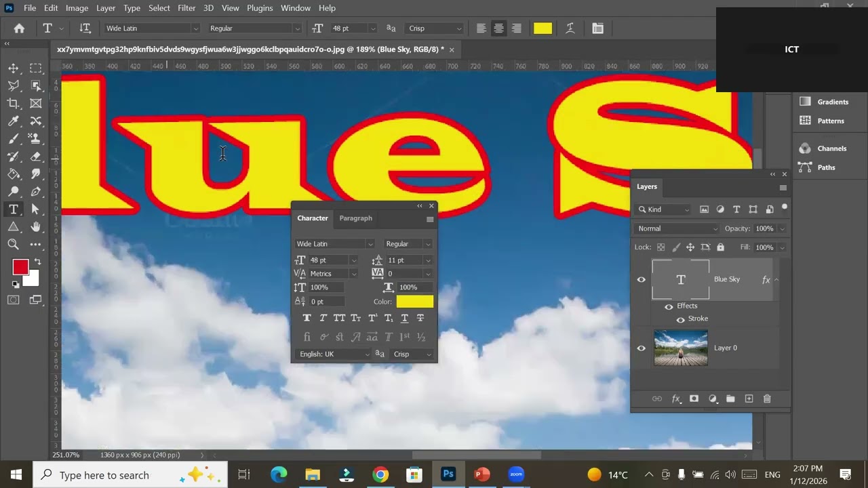This screenshot has width=868, height=488.
Task: Select the Move tool
Action: tap(14, 68)
